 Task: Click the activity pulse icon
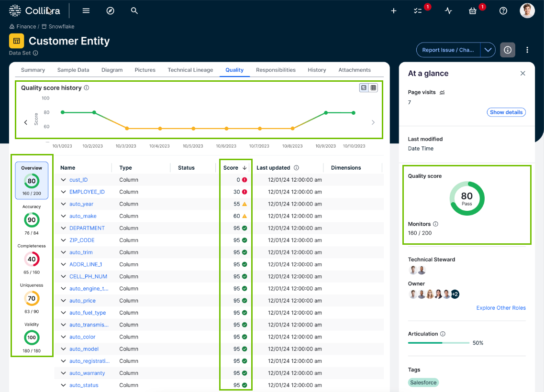(448, 11)
